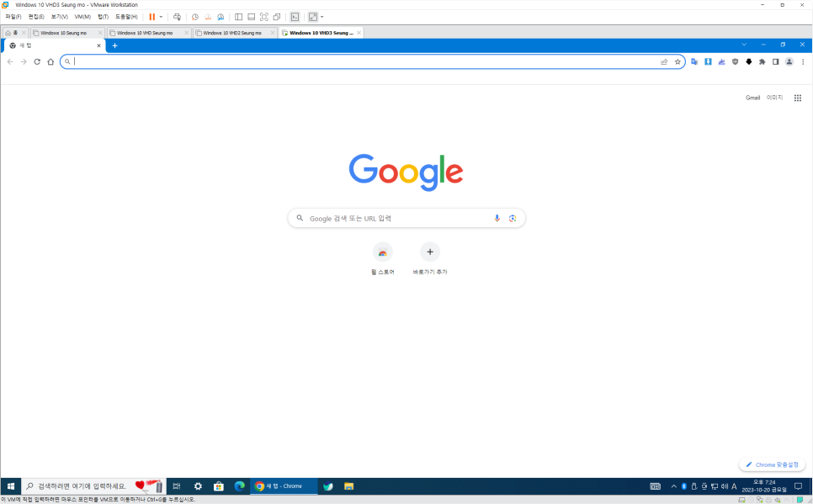Image resolution: width=813 pixels, height=504 pixels.
Task: Take a snapshot of this virtual machine
Action: click(195, 17)
